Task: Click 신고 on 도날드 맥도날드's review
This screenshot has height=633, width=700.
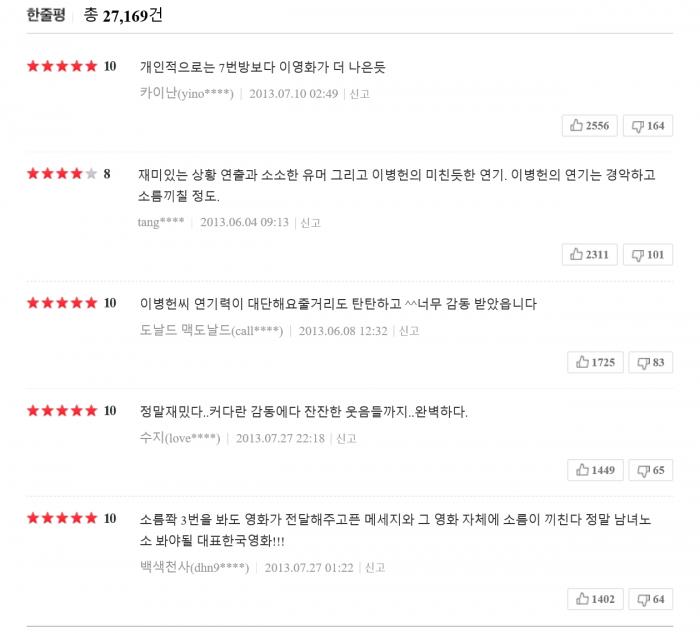Action: coord(409,331)
